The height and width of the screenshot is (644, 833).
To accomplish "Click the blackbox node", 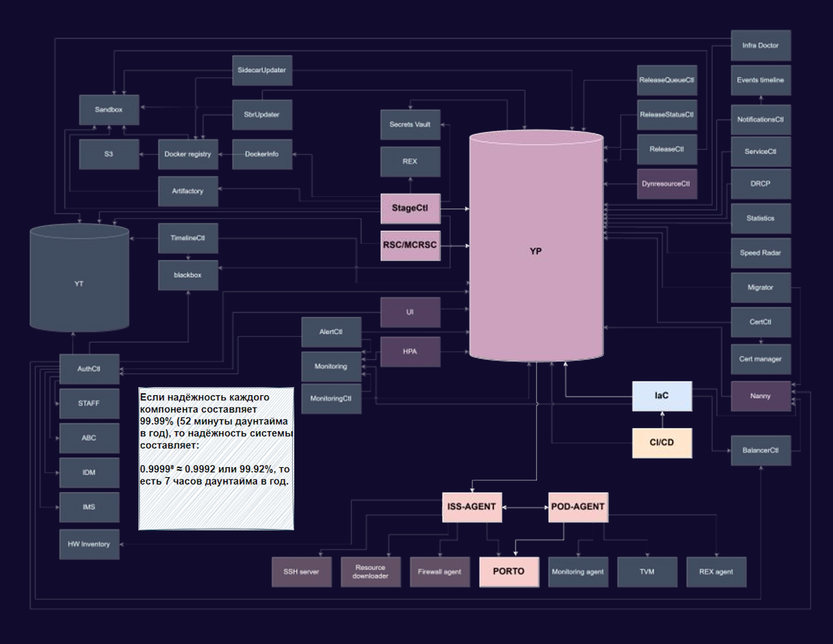I will (x=188, y=275).
